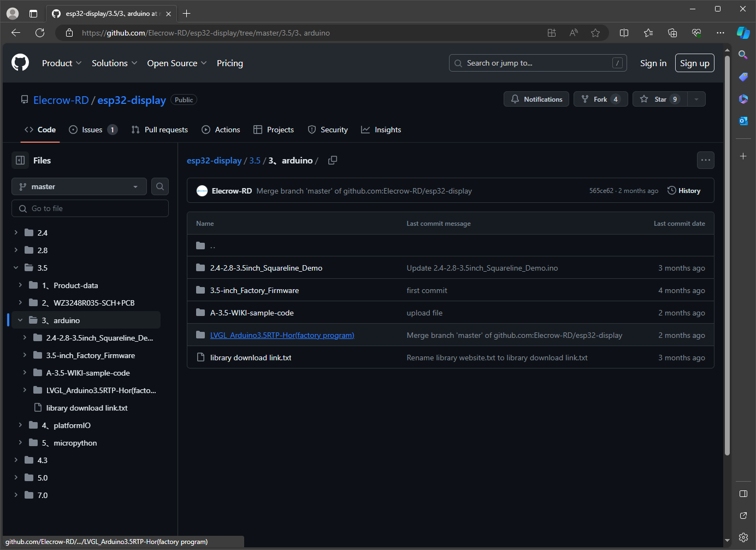Expand the Product menu

click(62, 63)
